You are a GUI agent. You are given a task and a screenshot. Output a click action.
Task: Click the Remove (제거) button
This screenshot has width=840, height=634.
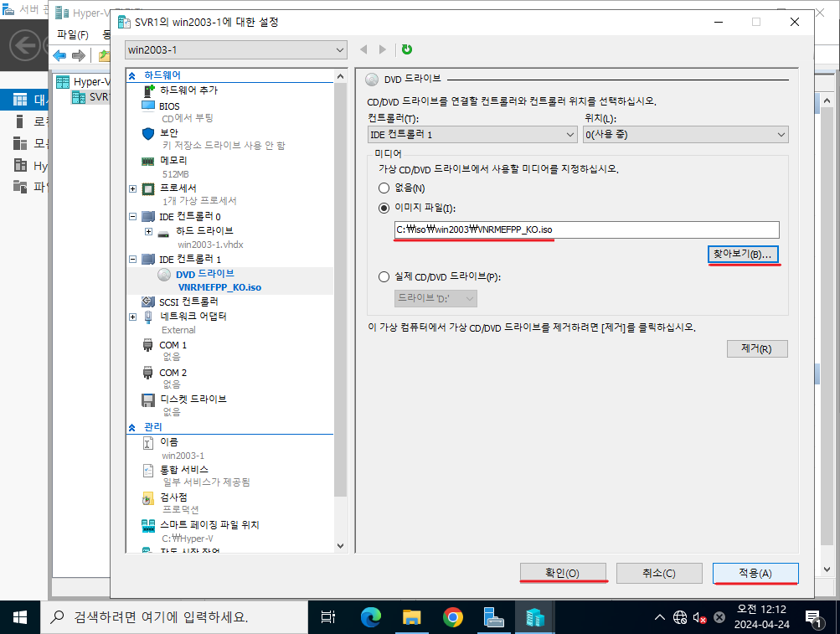(757, 349)
